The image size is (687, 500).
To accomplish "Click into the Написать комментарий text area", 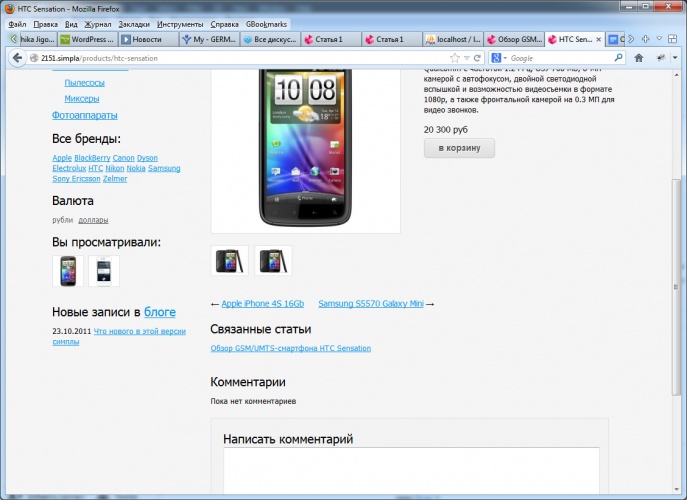I will (411, 471).
